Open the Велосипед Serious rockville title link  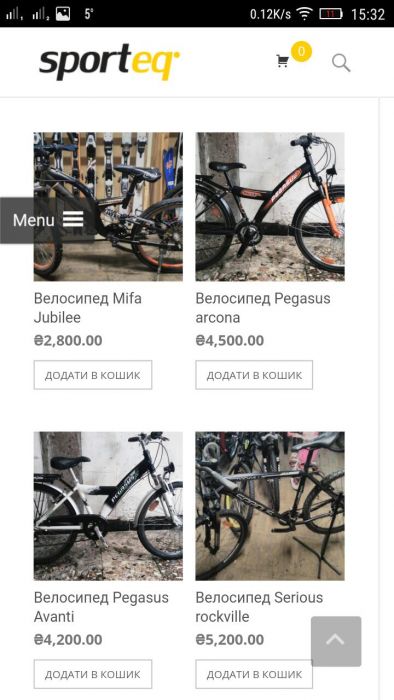[x=259, y=607]
